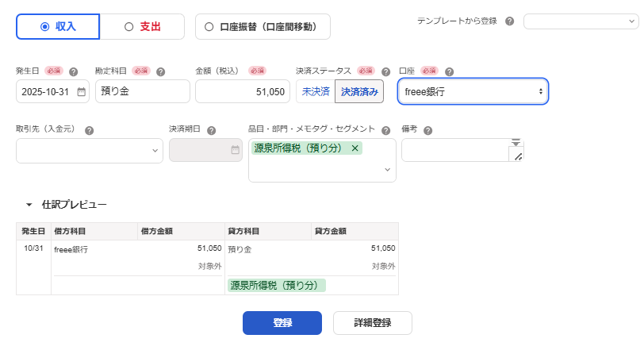644x350 pixels.
Task: Click freee銀行 cell in preview table
Action: point(71,249)
